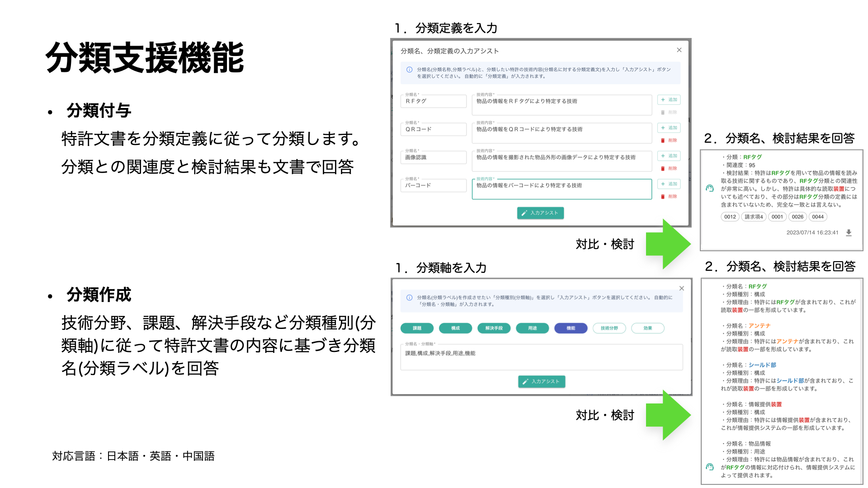This screenshot has width=868, height=488.
Task: Click the red trash icon beside the QRコード row
Action: 662,140
